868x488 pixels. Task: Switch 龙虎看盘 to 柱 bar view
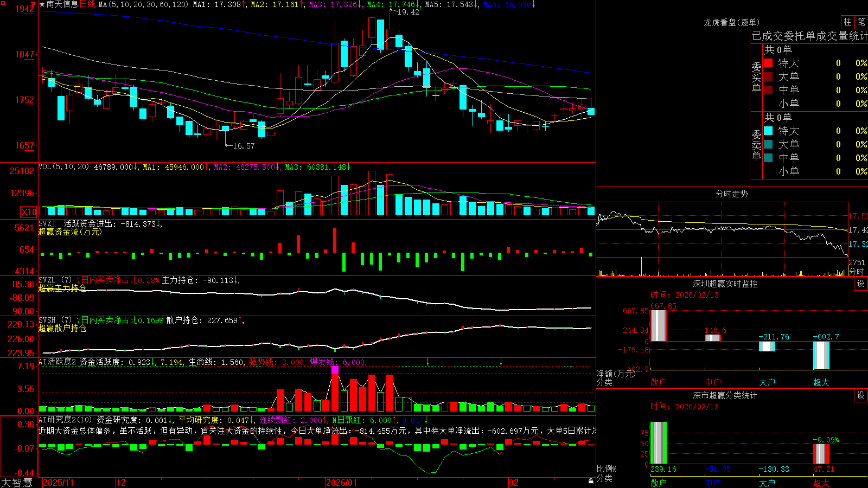coord(847,22)
